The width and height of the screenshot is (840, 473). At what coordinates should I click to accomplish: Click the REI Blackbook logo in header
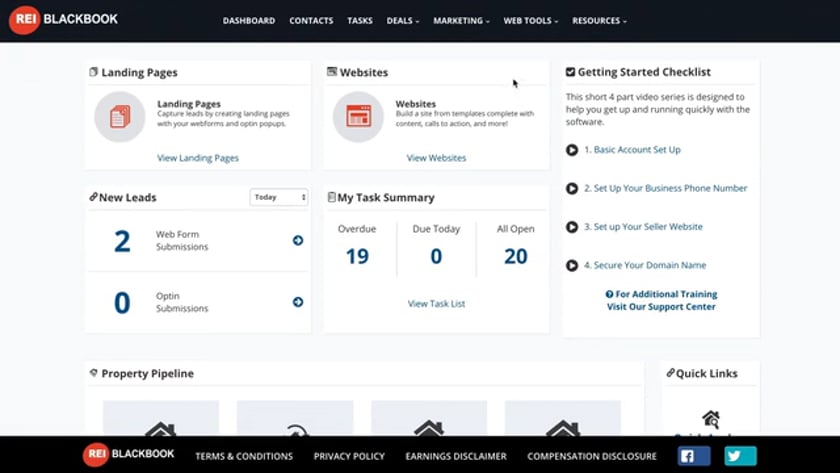[63, 20]
